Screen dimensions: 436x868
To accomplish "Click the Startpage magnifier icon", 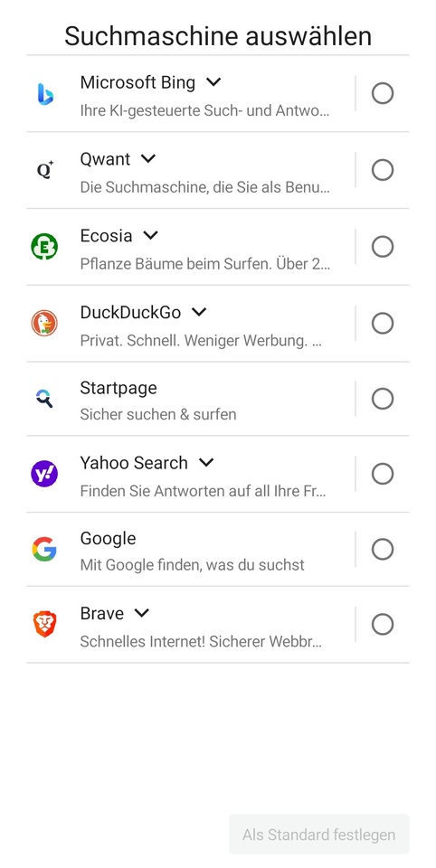I will [x=44, y=398].
